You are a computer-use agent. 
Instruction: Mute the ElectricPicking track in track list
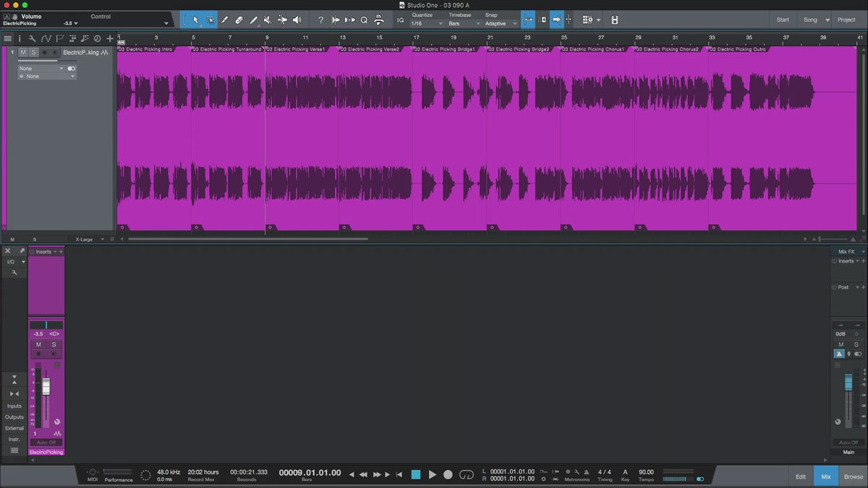[x=23, y=53]
